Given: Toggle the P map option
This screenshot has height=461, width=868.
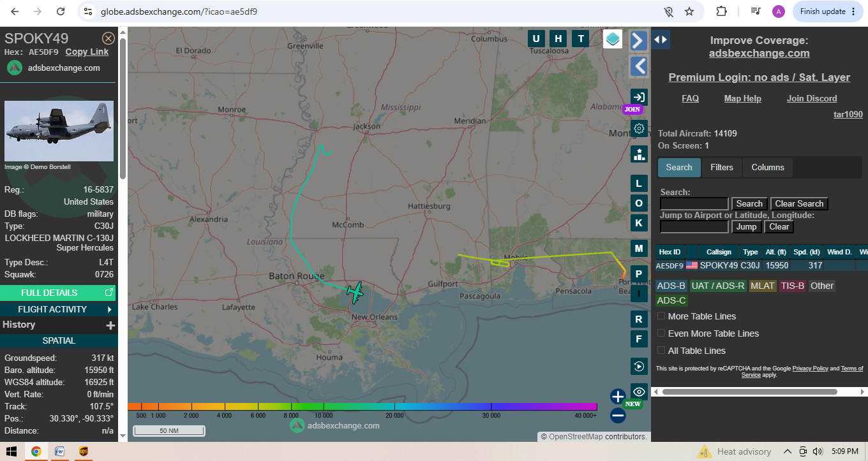Looking at the screenshot, I should point(639,274).
